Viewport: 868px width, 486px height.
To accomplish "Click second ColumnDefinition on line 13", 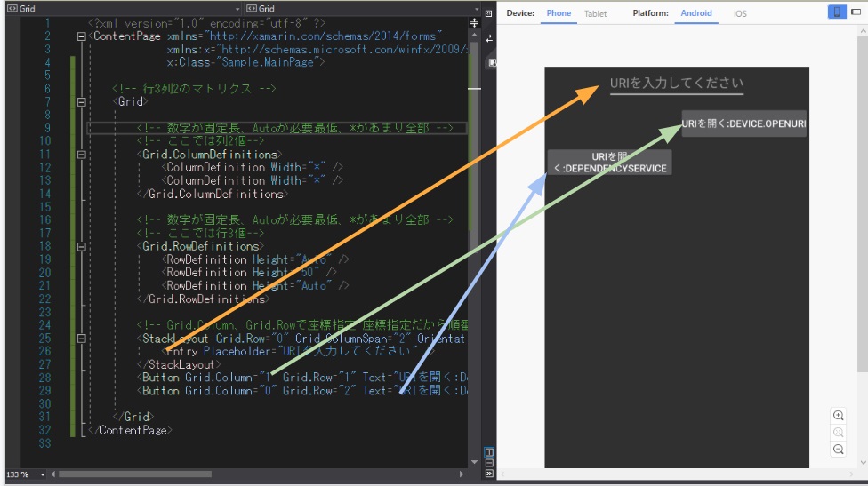I will click(x=252, y=180).
